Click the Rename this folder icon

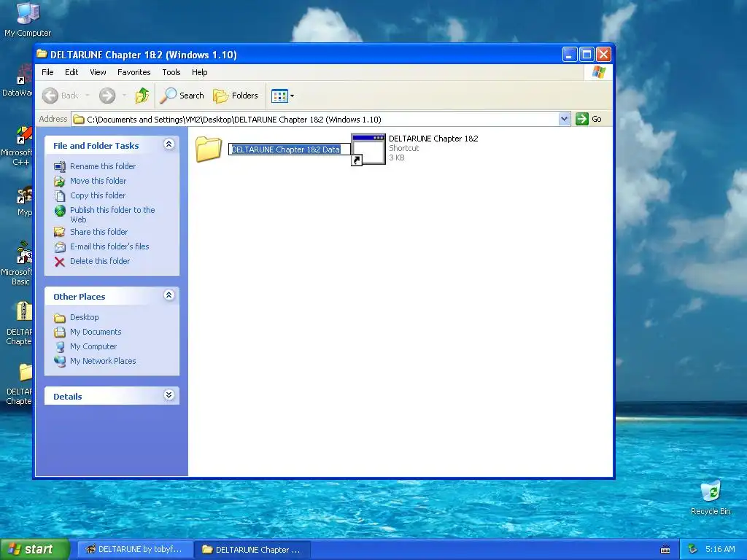60,167
